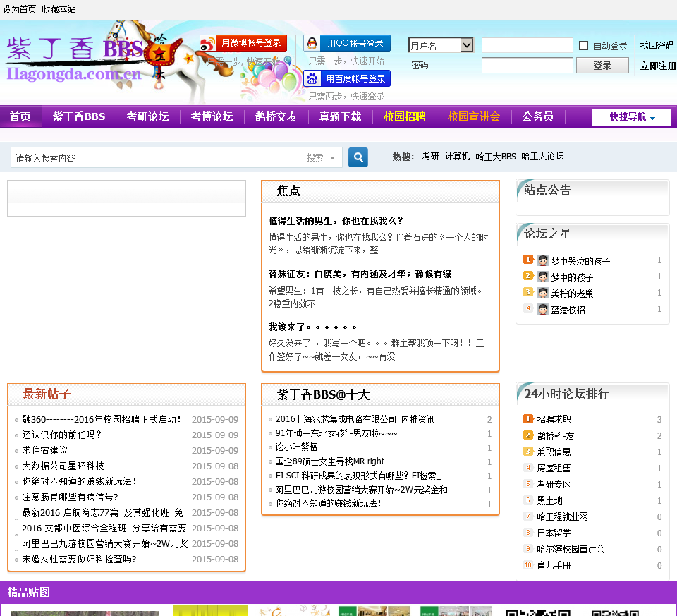The height and width of the screenshot is (616, 677).
Task: Click avatar icon beside 梦中哭泣的孩子
Action: point(543,260)
